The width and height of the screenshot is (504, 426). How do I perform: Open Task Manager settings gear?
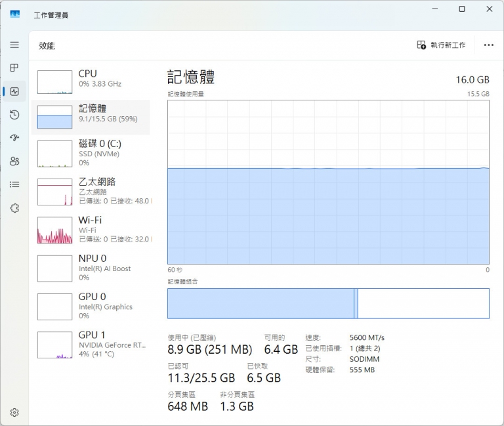pyautogui.click(x=14, y=412)
